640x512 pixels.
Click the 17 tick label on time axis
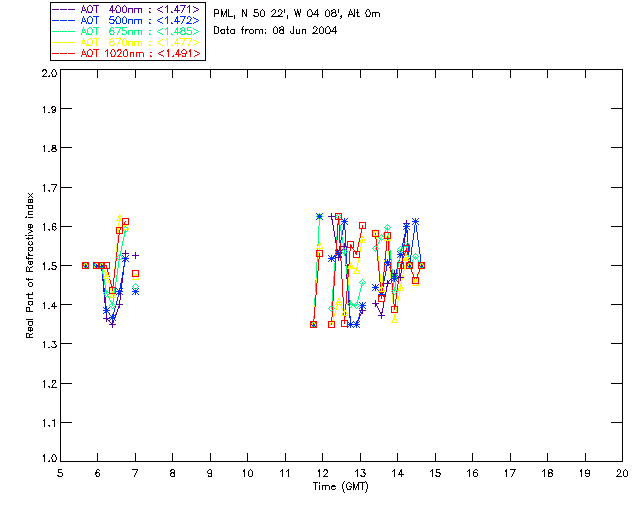tap(509, 474)
